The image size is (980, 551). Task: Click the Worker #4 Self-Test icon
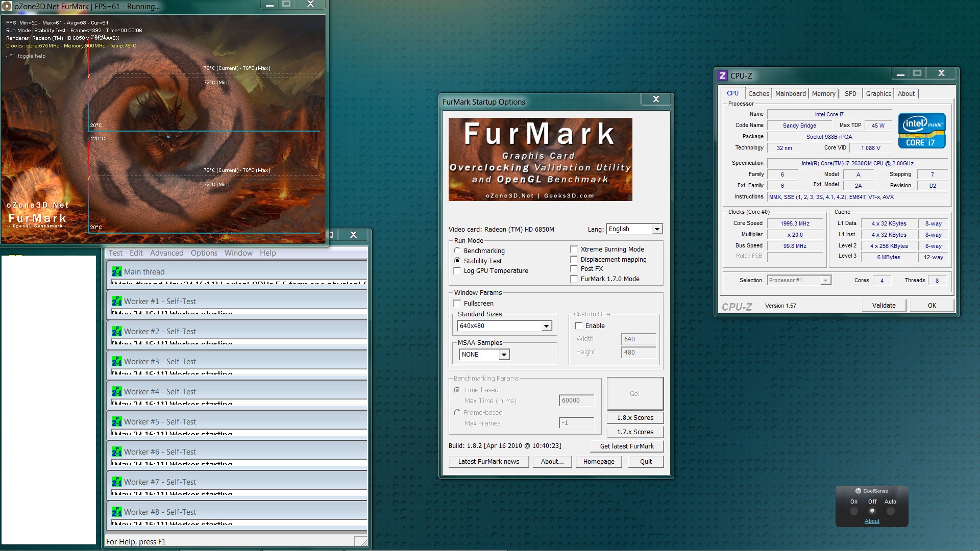coord(117,391)
